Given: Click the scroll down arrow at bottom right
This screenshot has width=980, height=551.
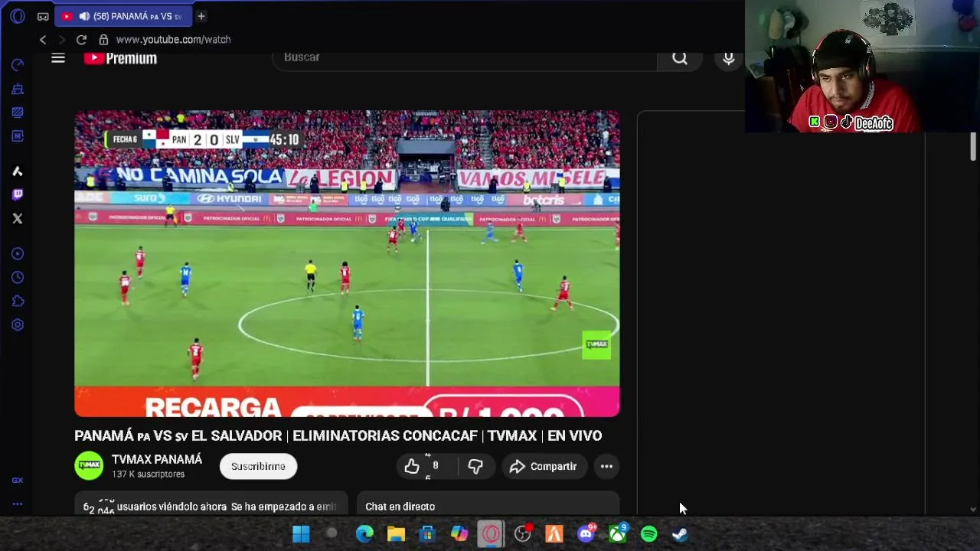Looking at the screenshot, I should (x=973, y=509).
